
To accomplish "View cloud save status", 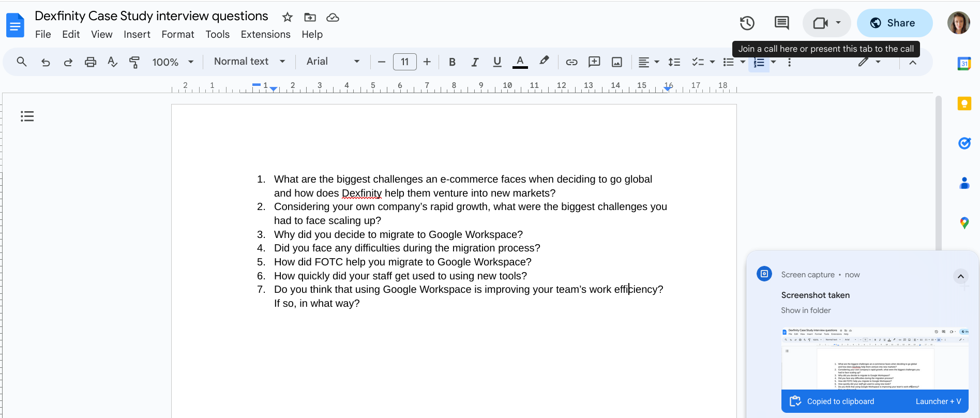I will [x=333, y=17].
